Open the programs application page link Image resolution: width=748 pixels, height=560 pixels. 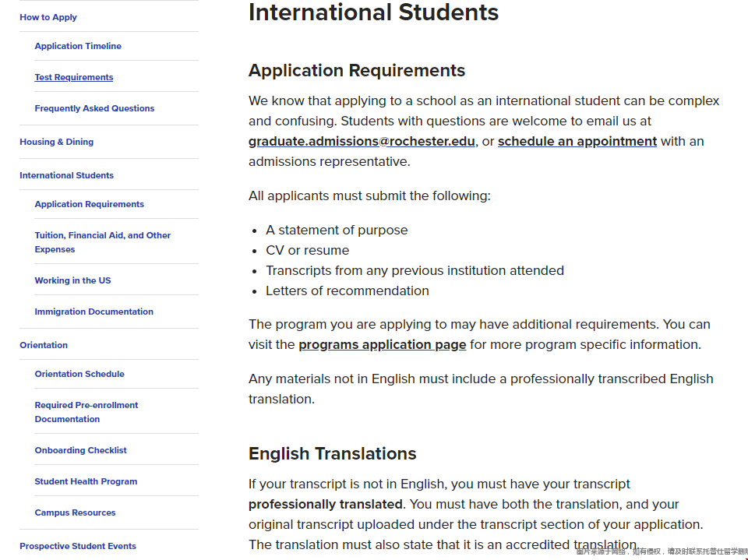[382, 345]
